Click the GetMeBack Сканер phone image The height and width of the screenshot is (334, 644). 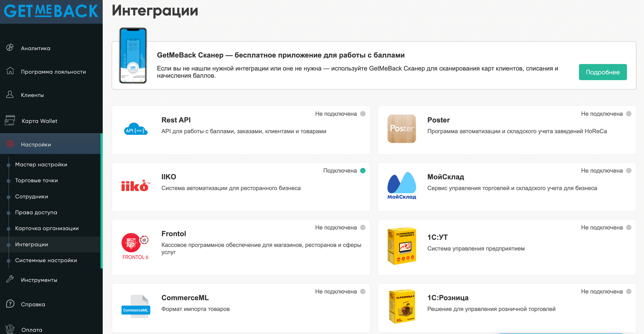133,56
